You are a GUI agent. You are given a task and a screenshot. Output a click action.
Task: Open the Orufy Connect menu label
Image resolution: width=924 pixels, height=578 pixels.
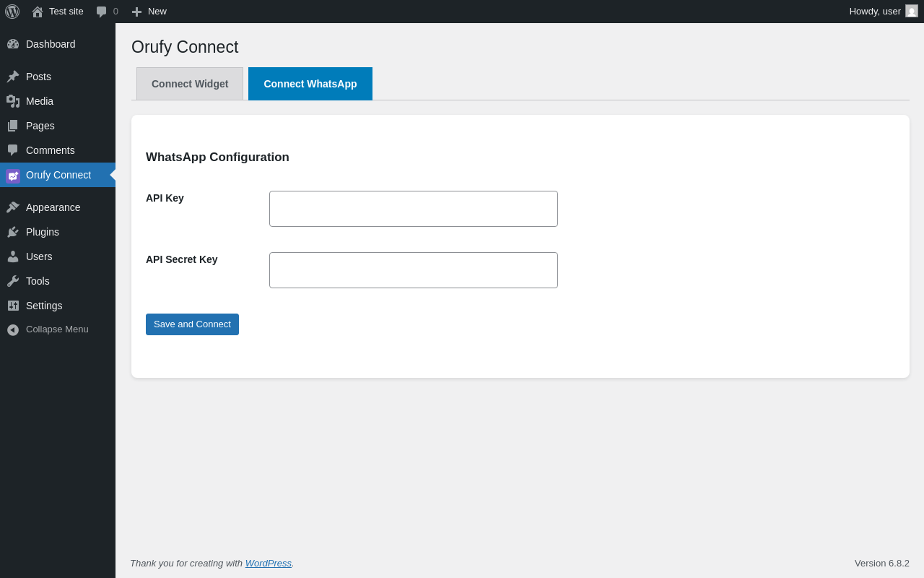58,175
